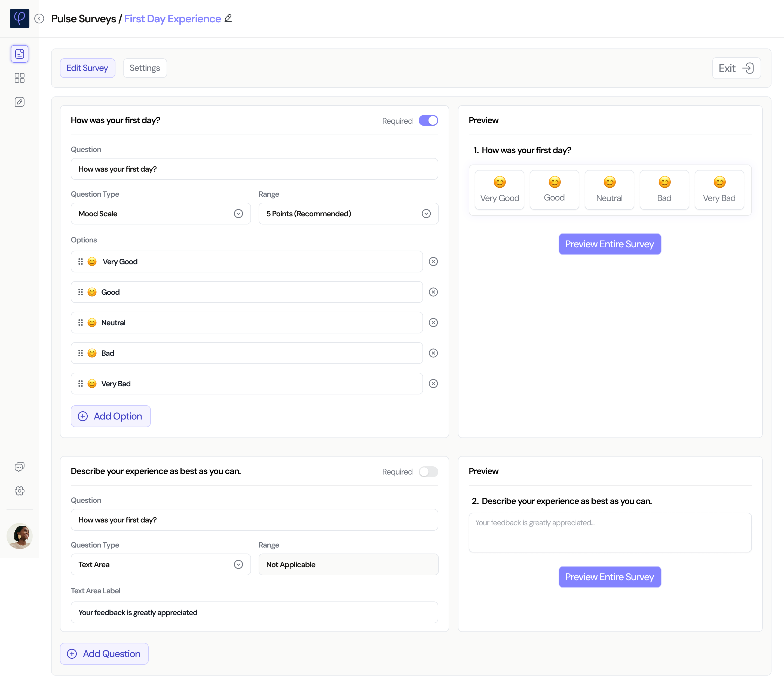Open the surveys icon in sidebar

20,54
